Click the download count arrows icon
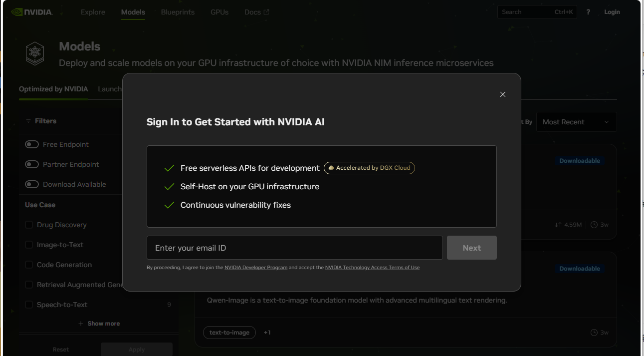The image size is (644, 356). pyautogui.click(x=558, y=225)
